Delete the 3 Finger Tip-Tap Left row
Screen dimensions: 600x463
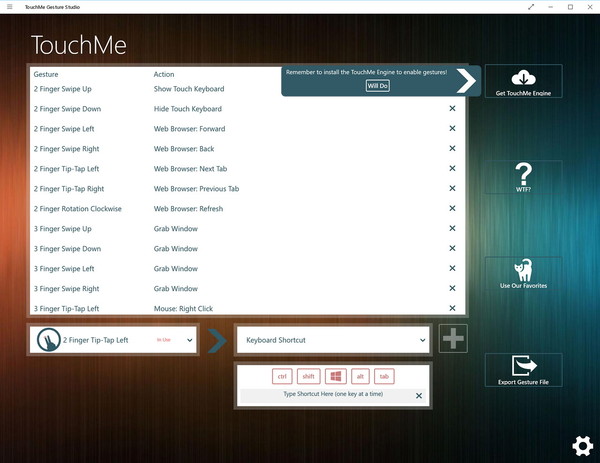pyautogui.click(x=452, y=308)
